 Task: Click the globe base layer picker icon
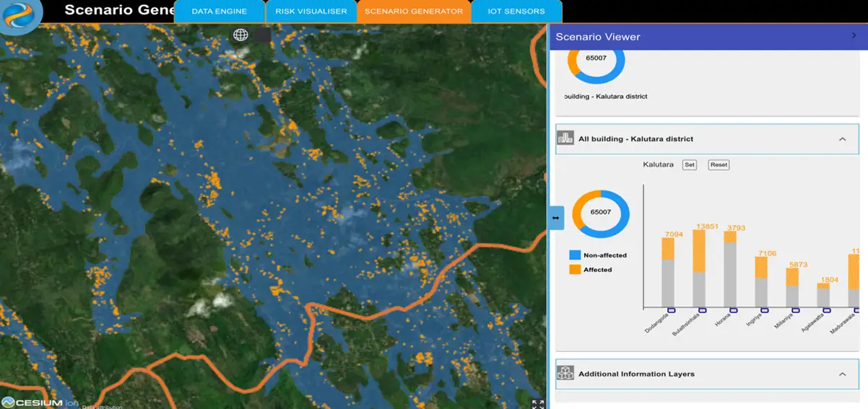[x=240, y=35]
